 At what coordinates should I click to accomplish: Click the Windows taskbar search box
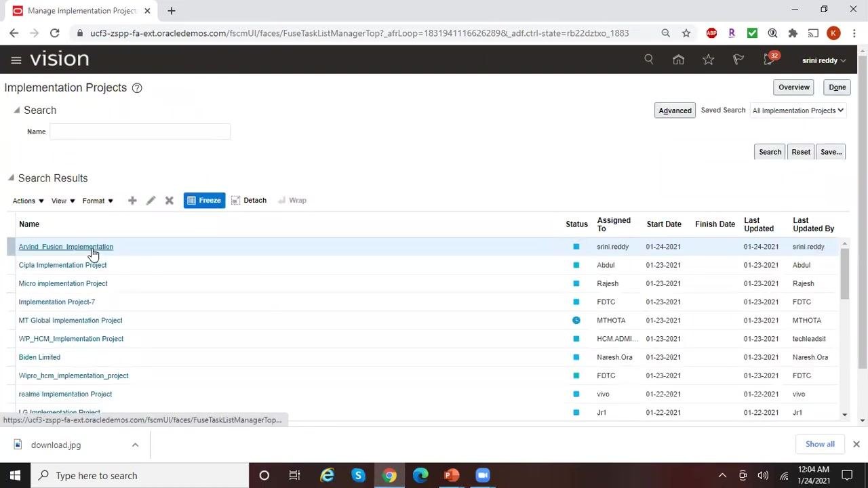(140, 476)
